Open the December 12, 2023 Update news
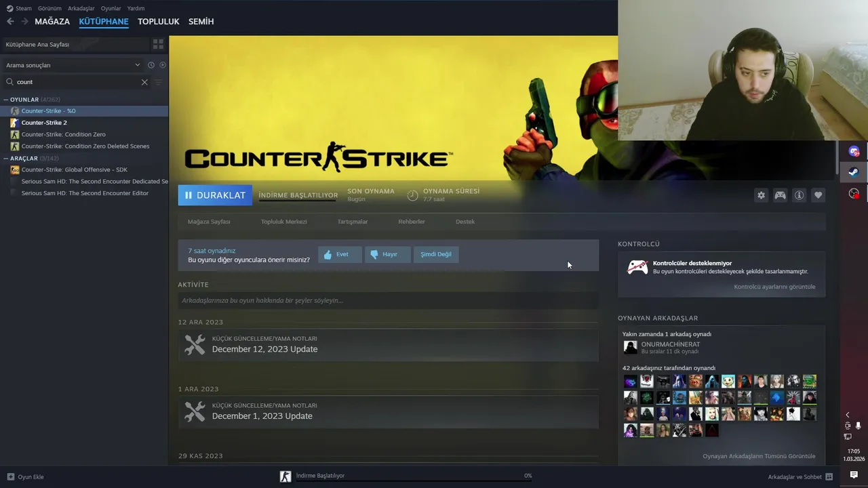Viewport: 868px width, 488px height. coord(388,344)
